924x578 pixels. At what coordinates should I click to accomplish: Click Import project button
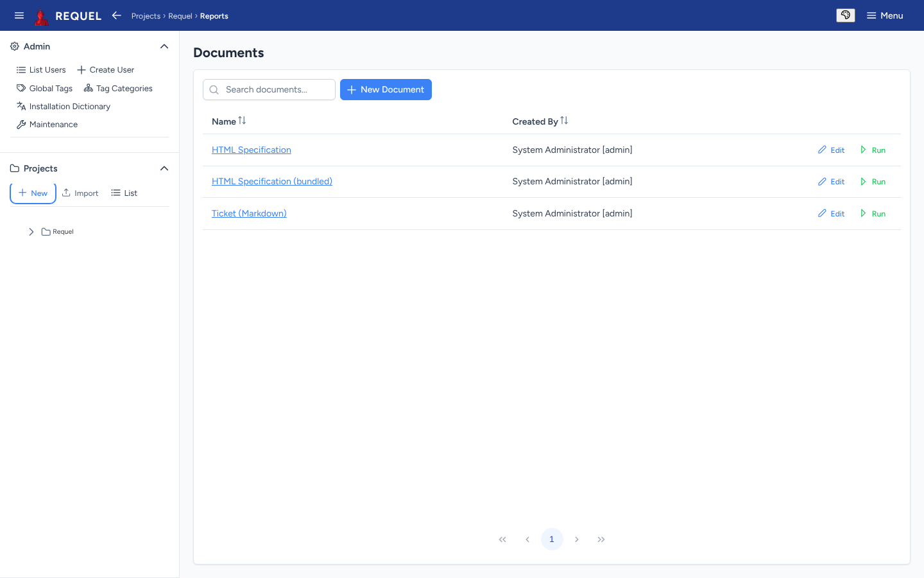coord(80,193)
